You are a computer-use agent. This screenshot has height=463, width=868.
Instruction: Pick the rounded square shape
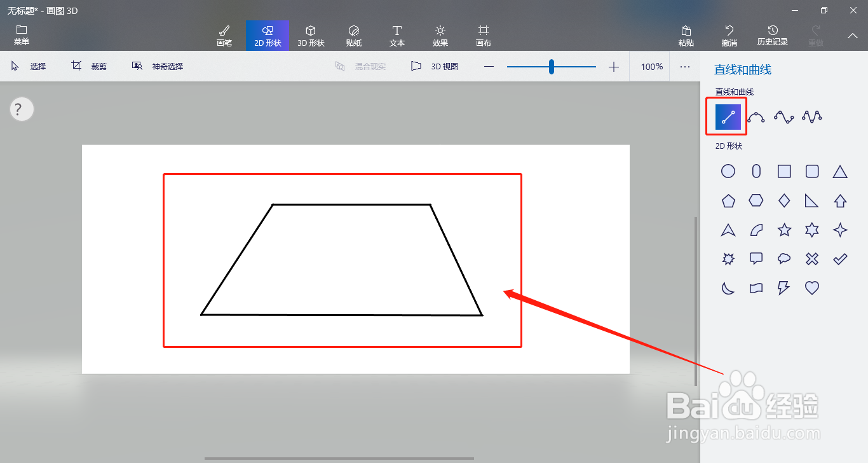tap(812, 171)
